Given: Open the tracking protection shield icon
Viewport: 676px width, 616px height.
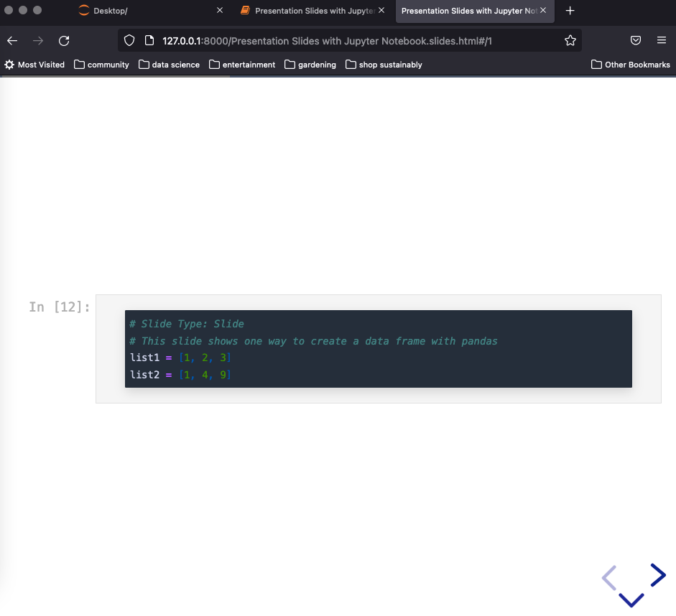Looking at the screenshot, I should 129,40.
